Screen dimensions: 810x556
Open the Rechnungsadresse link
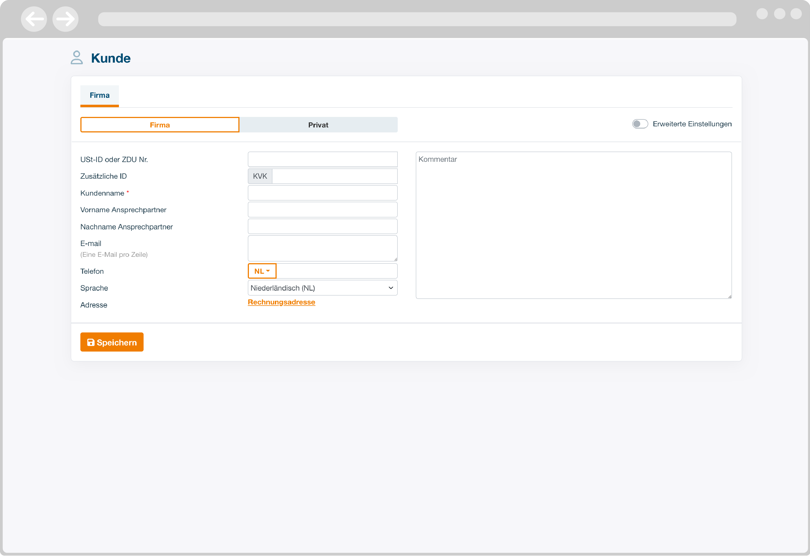pyautogui.click(x=281, y=302)
